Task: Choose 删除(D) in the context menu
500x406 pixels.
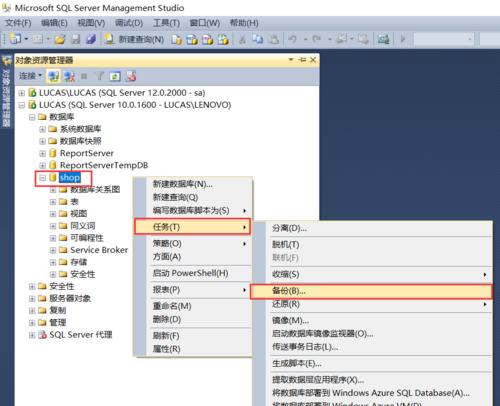Action: (199, 319)
